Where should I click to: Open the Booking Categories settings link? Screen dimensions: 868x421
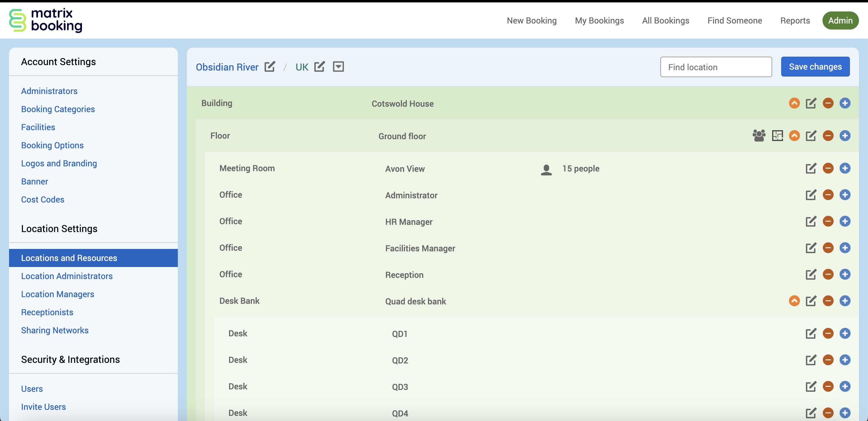coord(58,109)
